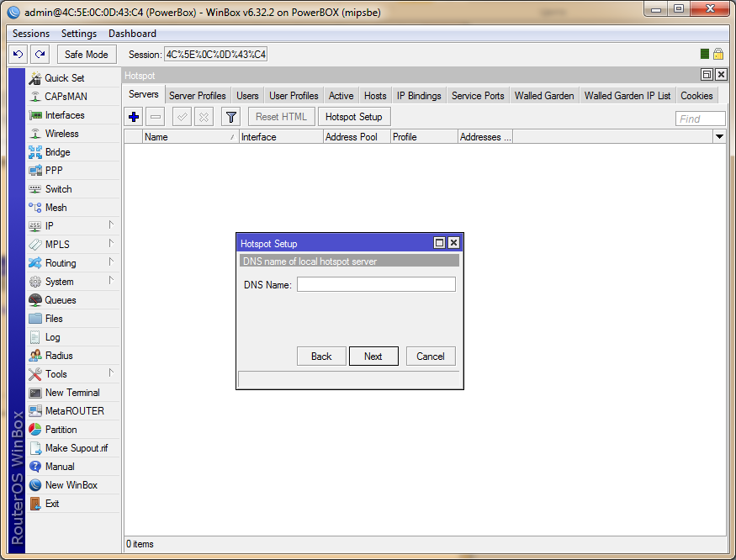Image resolution: width=736 pixels, height=560 pixels.
Task: Open Queues from the sidebar
Action: click(60, 300)
